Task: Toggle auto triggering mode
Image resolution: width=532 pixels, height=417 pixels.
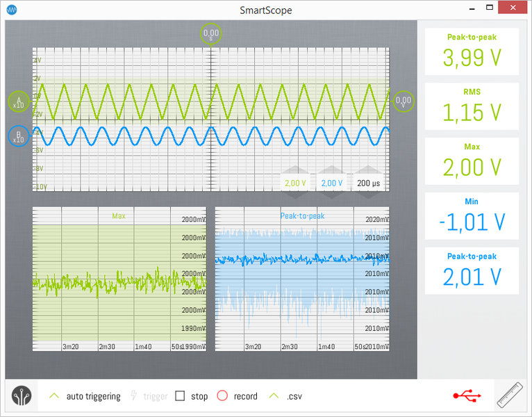Action: point(54,396)
